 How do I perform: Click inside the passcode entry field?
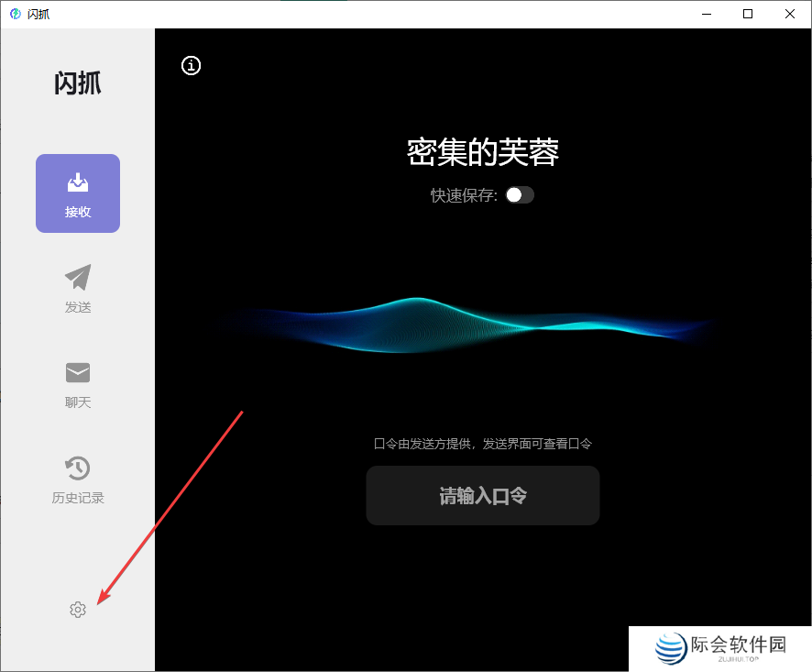[x=483, y=495]
